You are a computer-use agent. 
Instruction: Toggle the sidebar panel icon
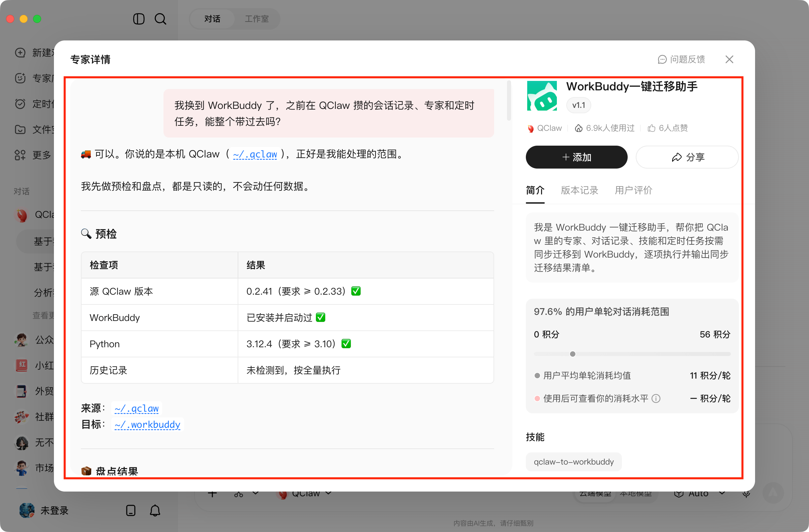(139, 19)
